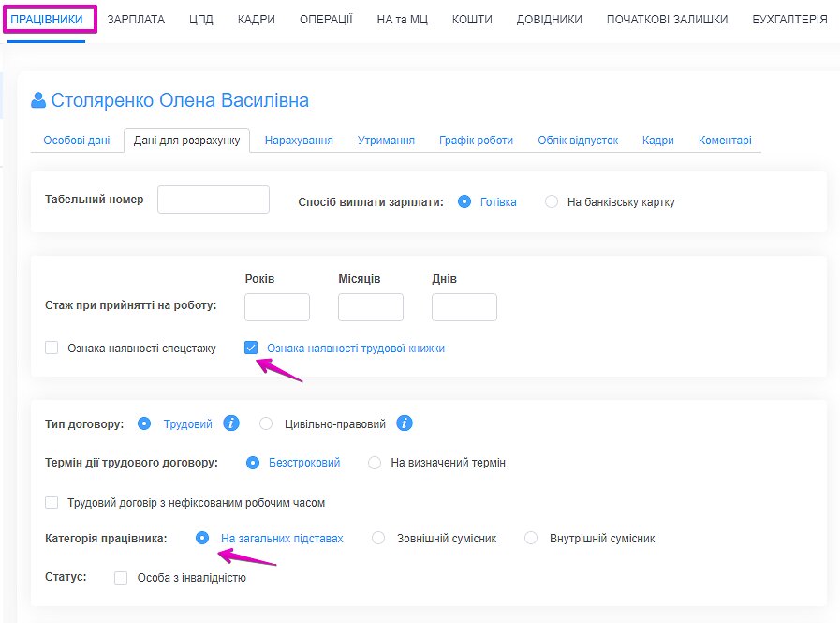
Task: Choose На визначений термін contract duration
Action: (x=375, y=462)
